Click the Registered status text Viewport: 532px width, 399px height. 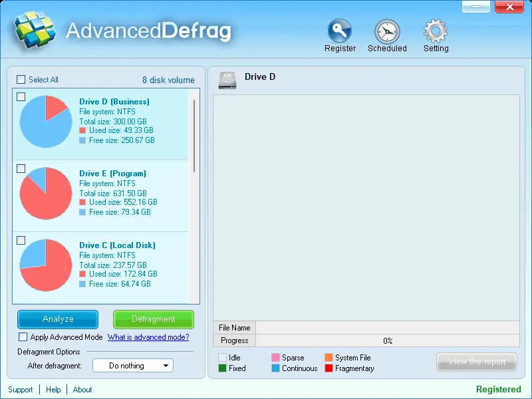(498, 389)
